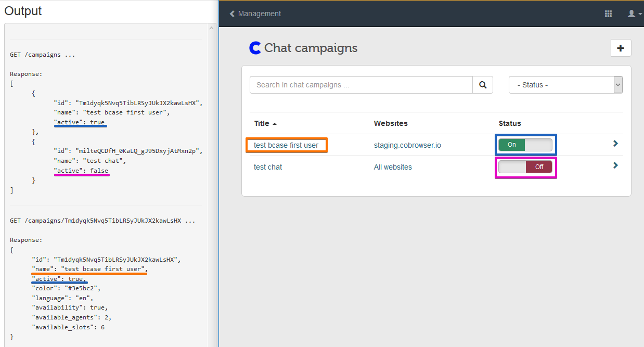Expand the test chat row chevron
The image size is (644, 347).
(x=615, y=165)
